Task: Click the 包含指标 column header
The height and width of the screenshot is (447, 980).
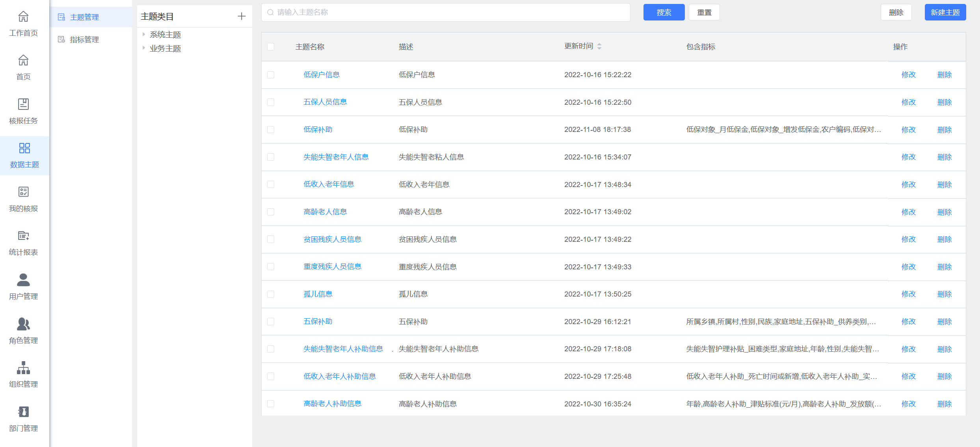Action: pyautogui.click(x=701, y=46)
